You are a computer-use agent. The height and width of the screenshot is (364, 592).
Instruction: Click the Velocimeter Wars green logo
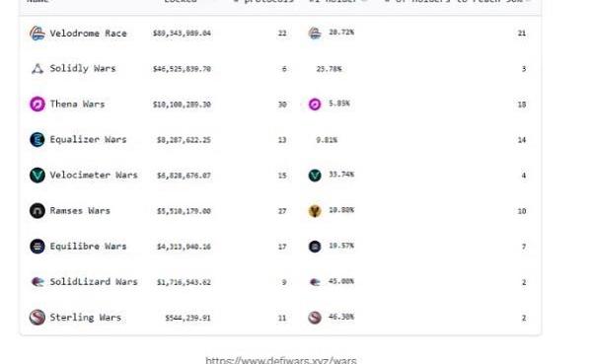[x=37, y=176]
